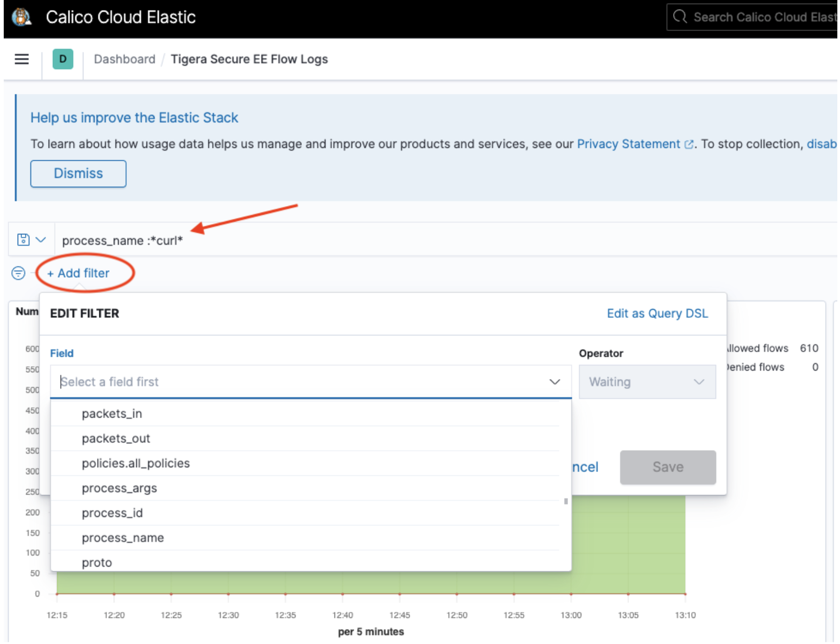Click the Add filter link
840x644 pixels.
[x=79, y=273]
